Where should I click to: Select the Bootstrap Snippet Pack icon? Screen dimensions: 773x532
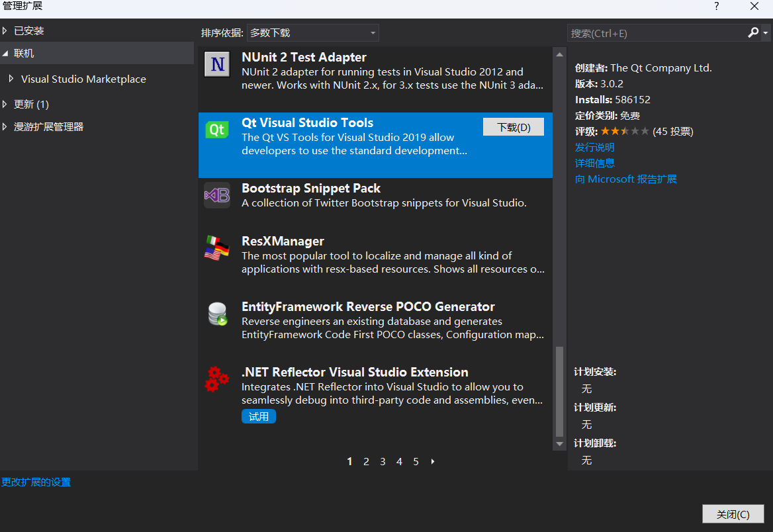tap(217, 195)
